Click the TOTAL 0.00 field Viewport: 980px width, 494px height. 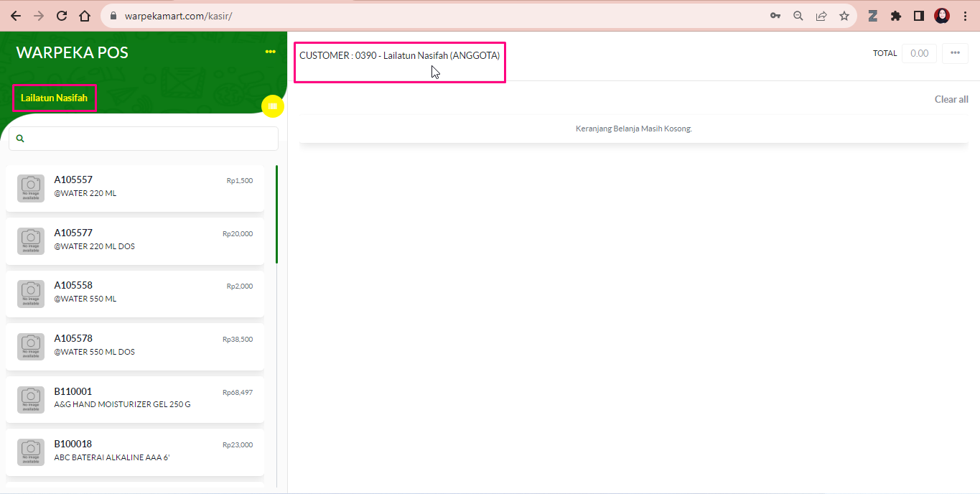919,53
